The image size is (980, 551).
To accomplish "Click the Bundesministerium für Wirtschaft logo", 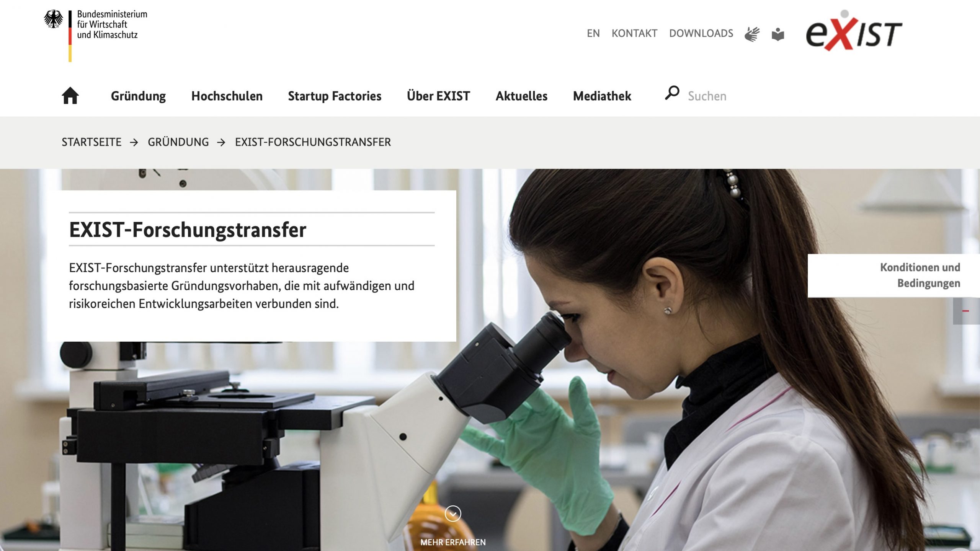I will (95, 35).
